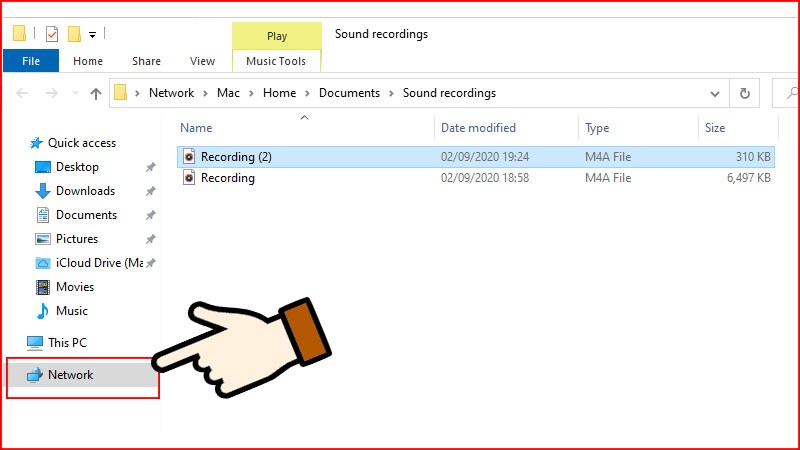Image resolution: width=800 pixels, height=450 pixels.
Task: Expand the chevron after Documents in breadcrumb
Action: [x=392, y=93]
